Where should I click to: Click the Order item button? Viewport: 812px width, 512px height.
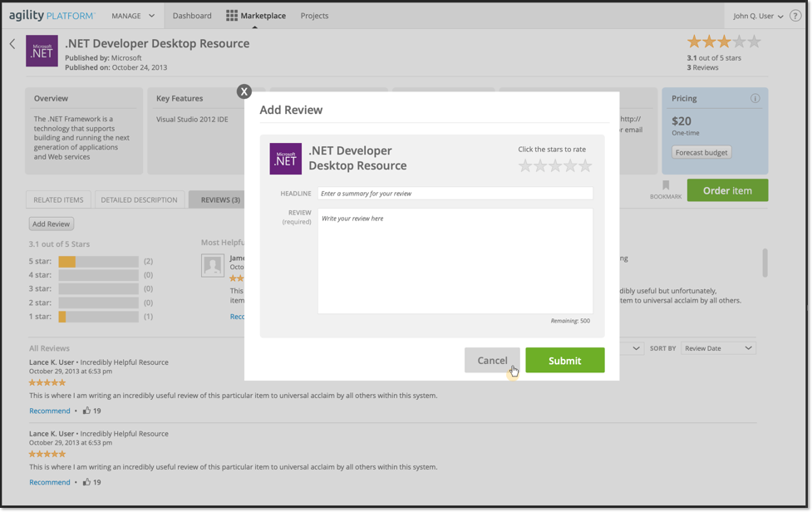[727, 190]
